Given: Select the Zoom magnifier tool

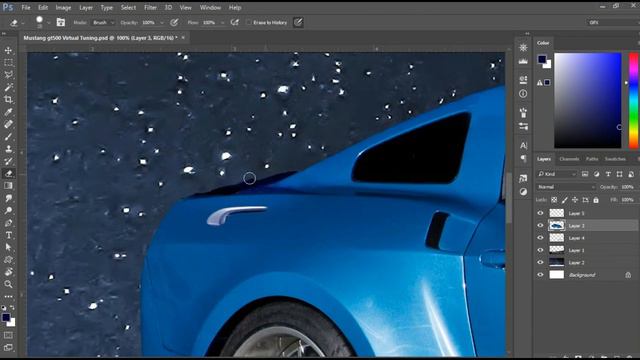Looking at the screenshot, I should click(8, 284).
